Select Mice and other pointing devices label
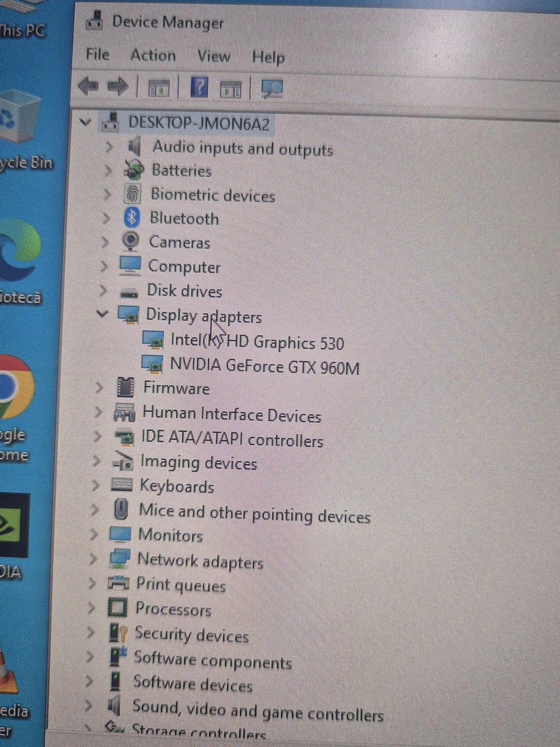This screenshot has height=747, width=560. click(x=254, y=513)
